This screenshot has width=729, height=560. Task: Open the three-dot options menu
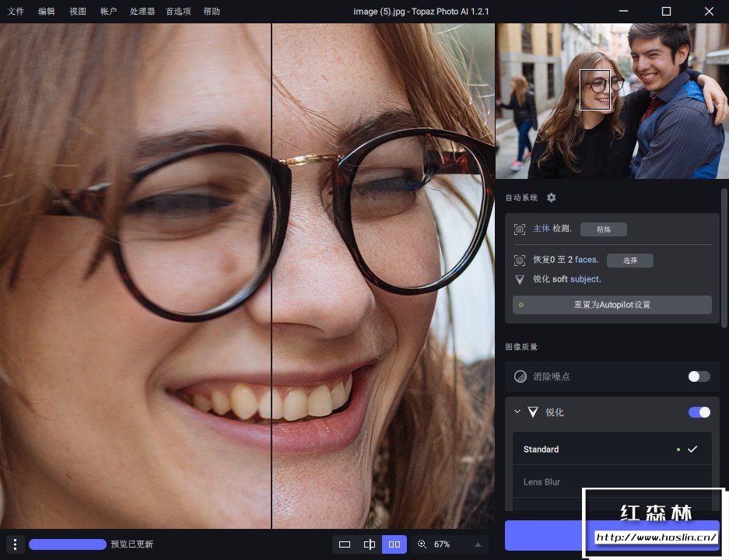coord(15,544)
